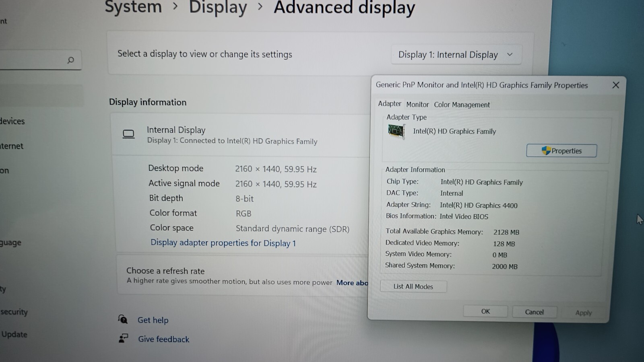
Task: Go to System in the breadcrumb
Action: pos(133,7)
